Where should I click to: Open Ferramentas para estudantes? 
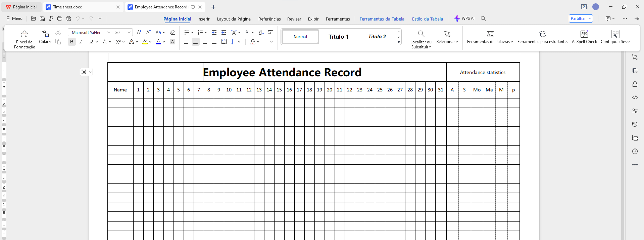[x=543, y=37]
